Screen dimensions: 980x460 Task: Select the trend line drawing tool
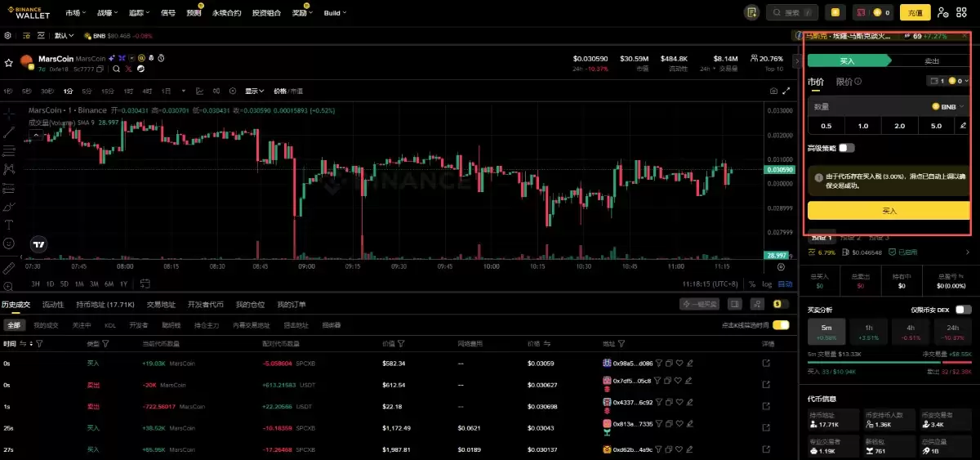tap(9, 132)
